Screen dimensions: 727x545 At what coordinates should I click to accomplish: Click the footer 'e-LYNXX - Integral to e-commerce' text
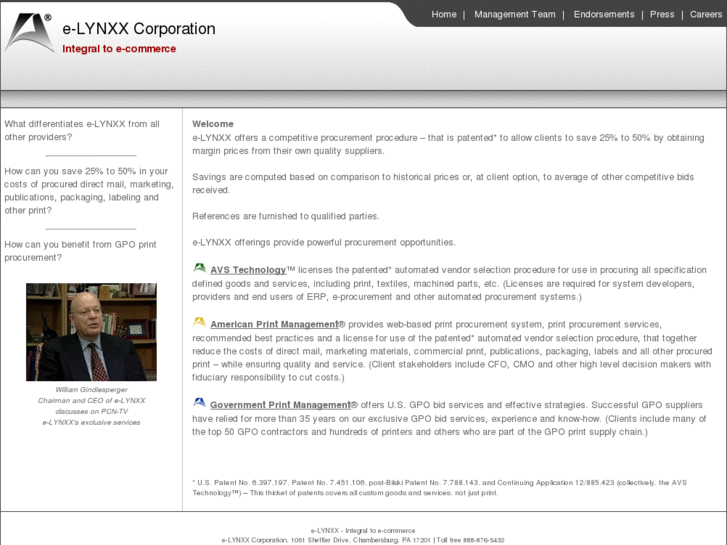tap(363, 530)
